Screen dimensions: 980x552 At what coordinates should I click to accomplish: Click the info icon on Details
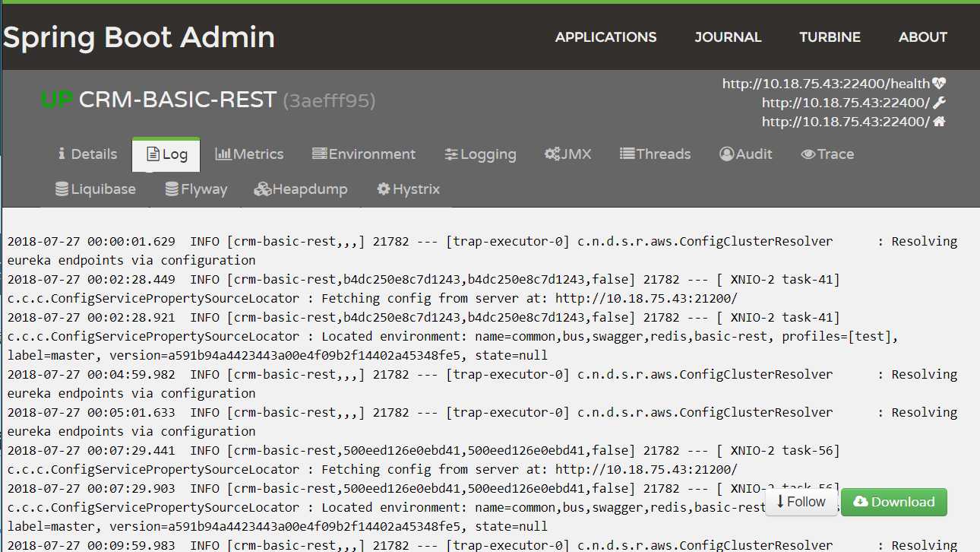click(62, 154)
